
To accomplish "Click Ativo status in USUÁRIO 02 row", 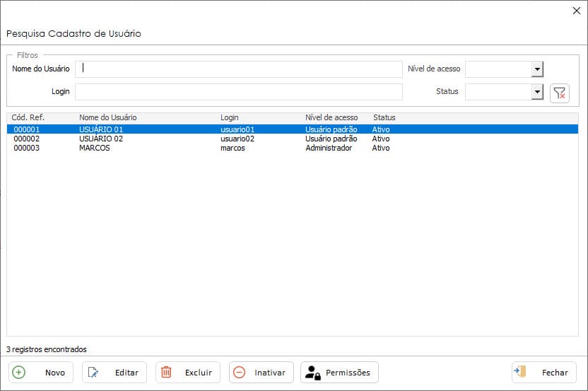I will 381,139.
